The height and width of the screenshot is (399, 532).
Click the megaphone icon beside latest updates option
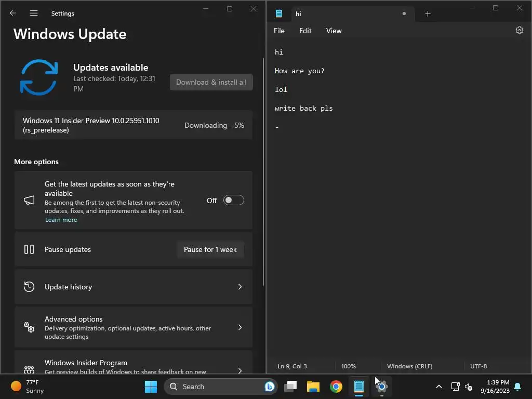29,200
